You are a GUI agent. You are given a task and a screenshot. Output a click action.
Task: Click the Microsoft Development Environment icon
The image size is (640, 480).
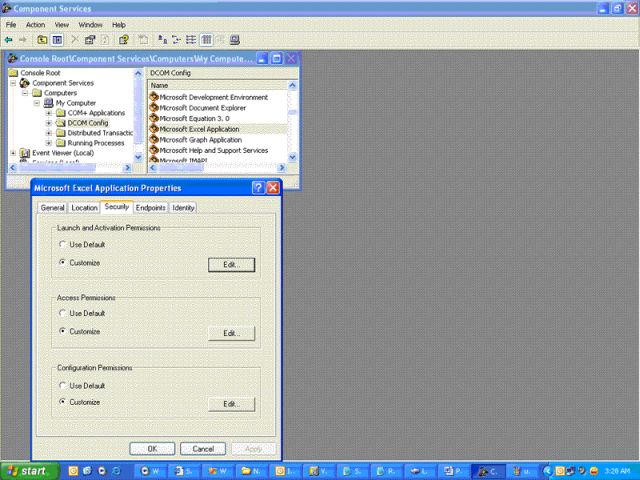(x=154, y=97)
